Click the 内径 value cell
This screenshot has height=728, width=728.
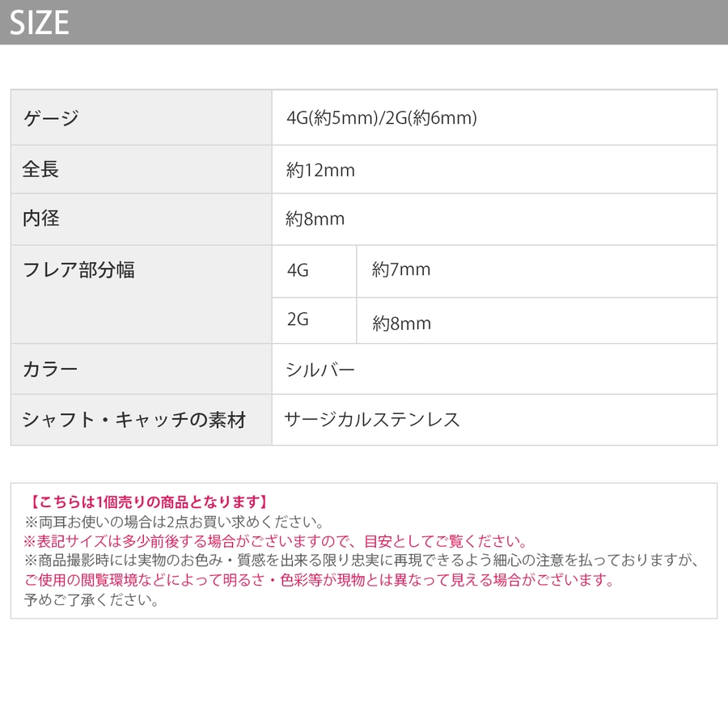pos(315,218)
